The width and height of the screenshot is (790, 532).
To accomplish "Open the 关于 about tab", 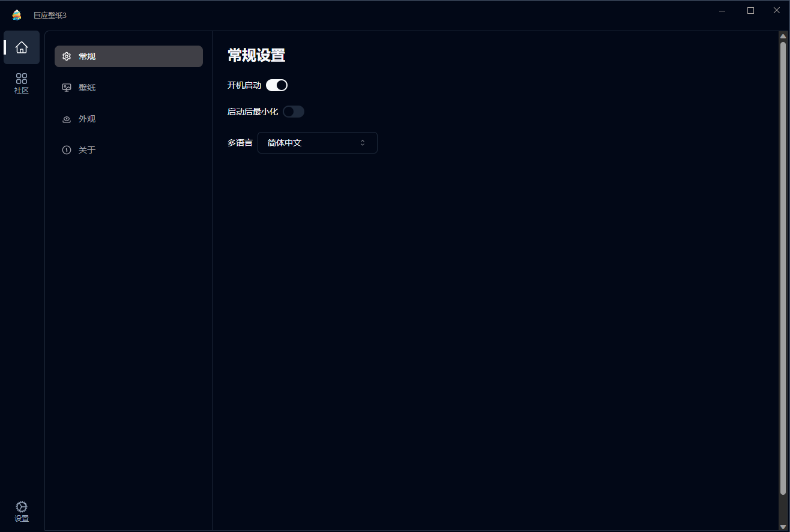I will tap(128, 150).
